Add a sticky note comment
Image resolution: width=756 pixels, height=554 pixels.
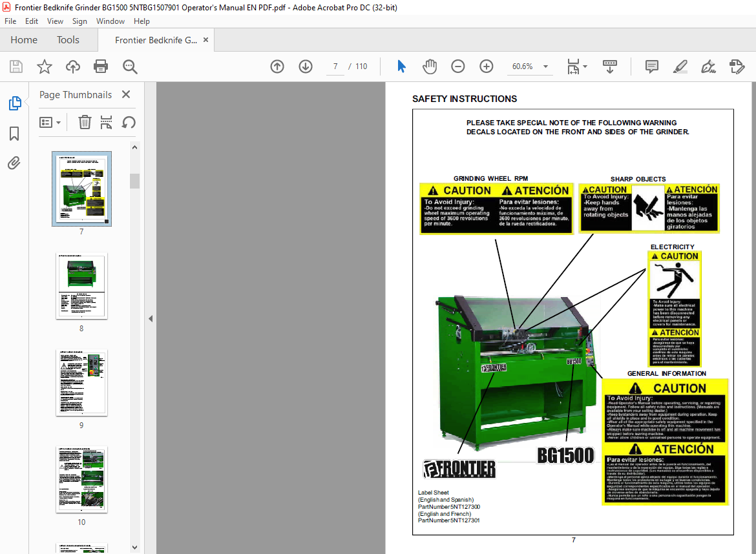(x=652, y=67)
